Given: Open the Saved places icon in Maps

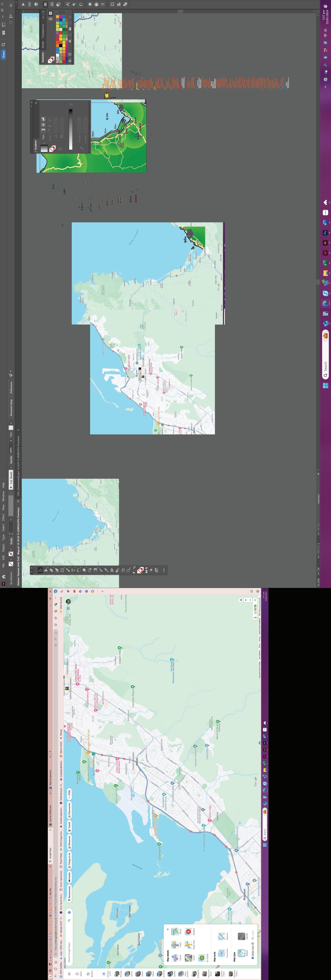Looking at the screenshot, I should coord(77,974).
